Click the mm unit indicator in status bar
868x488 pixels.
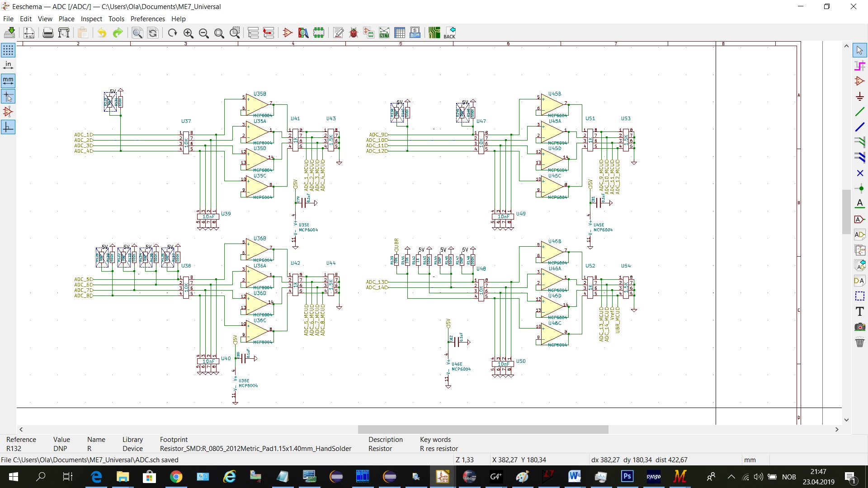pyautogui.click(x=750, y=460)
